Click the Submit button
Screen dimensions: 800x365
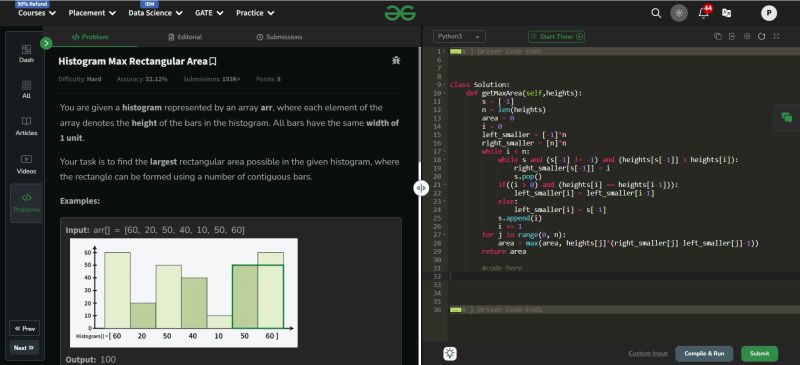click(760, 353)
